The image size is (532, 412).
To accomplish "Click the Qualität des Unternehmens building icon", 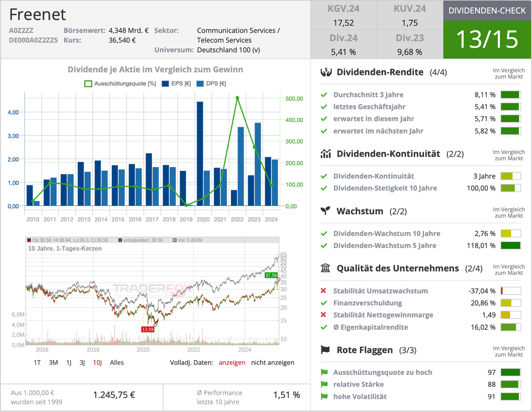I will [325, 268].
